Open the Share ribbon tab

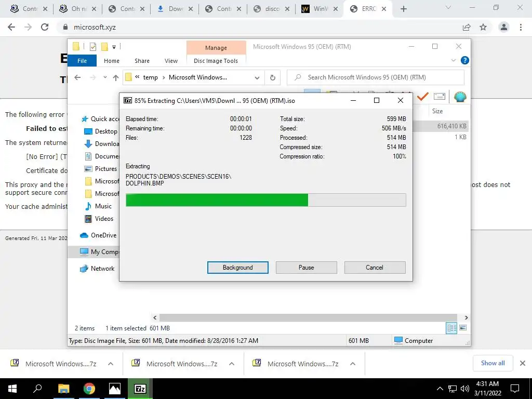click(x=142, y=61)
